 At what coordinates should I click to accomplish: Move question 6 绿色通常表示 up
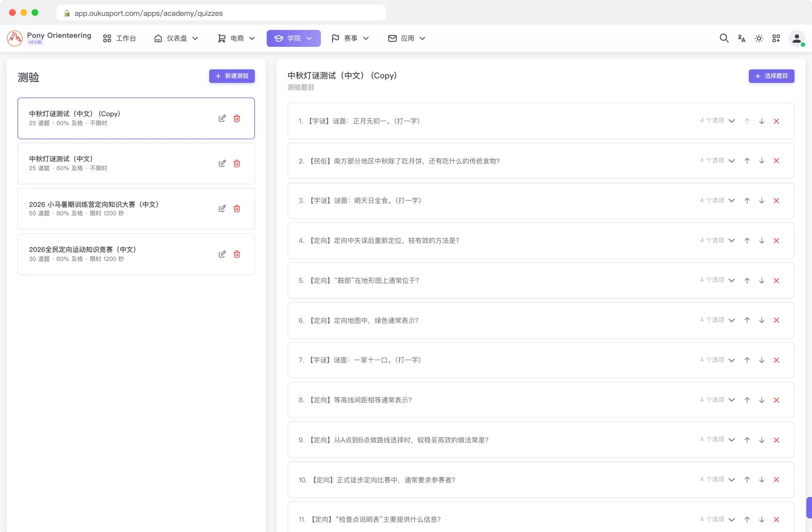747,320
